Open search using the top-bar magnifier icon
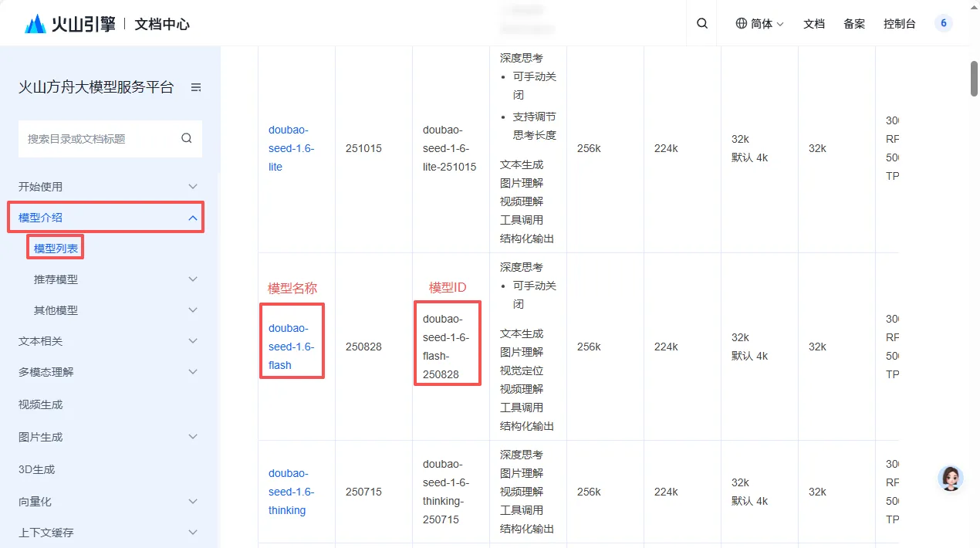This screenshot has width=980, height=548. (701, 23)
